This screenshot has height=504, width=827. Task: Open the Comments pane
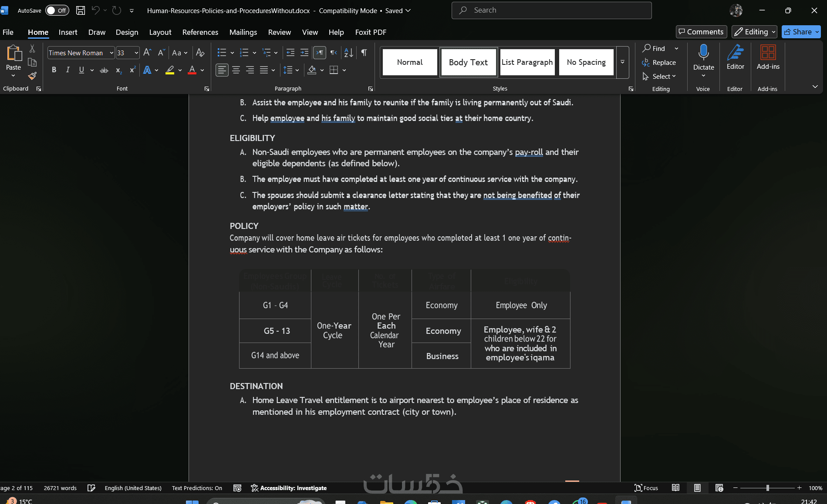(x=701, y=32)
